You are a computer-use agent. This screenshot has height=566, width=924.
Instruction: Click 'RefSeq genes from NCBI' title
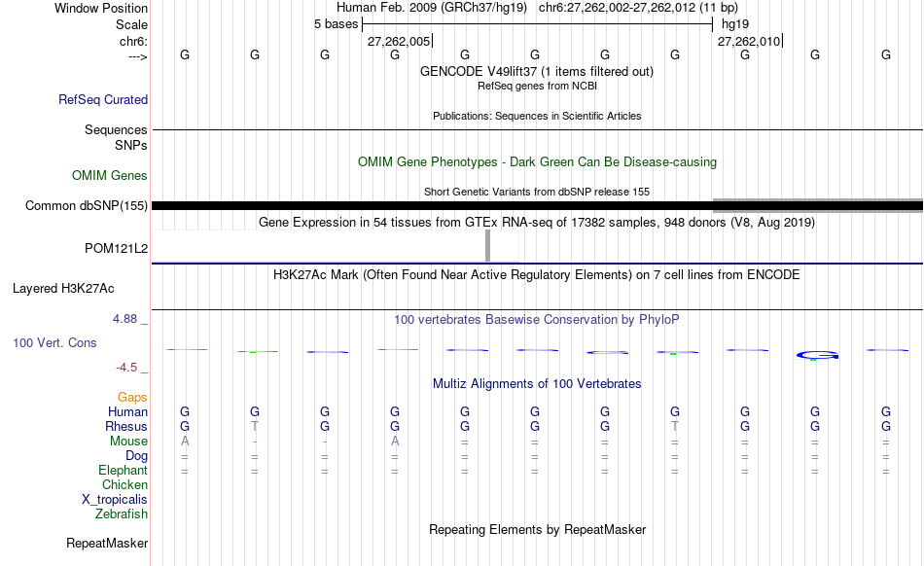[538, 86]
